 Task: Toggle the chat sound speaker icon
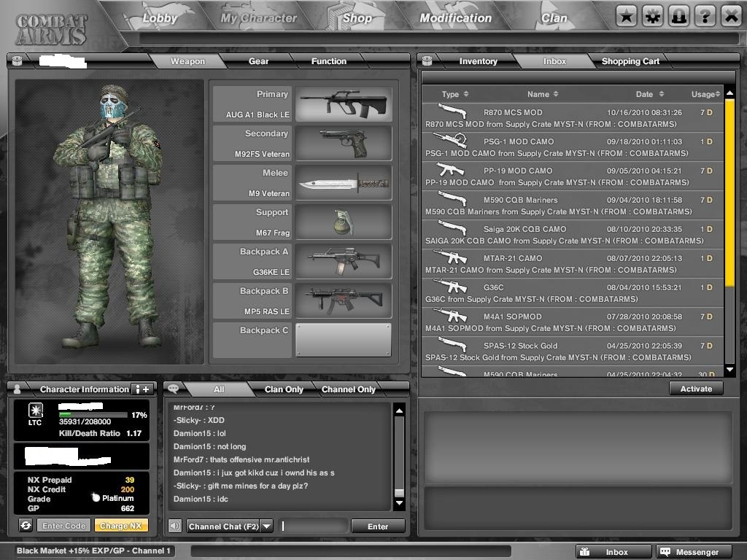click(x=175, y=526)
